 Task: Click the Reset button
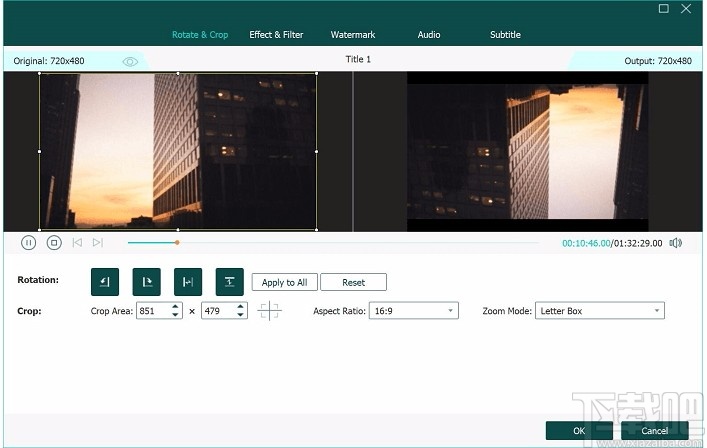(353, 283)
